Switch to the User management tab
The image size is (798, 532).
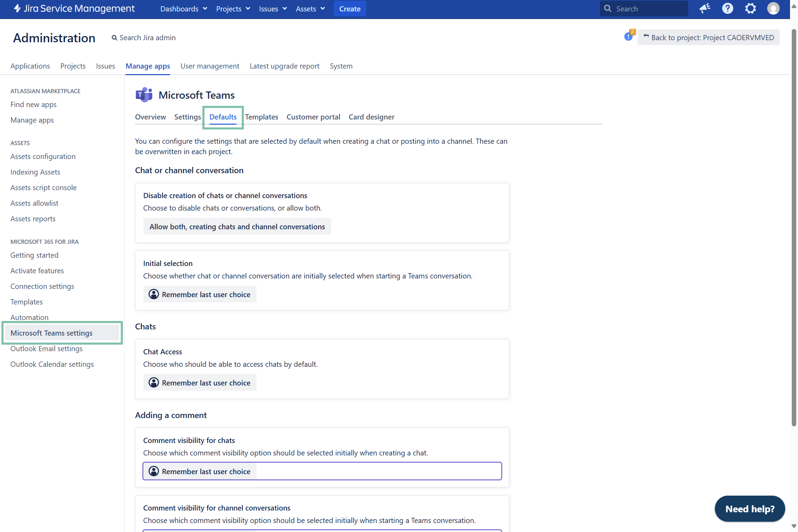coord(210,66)
